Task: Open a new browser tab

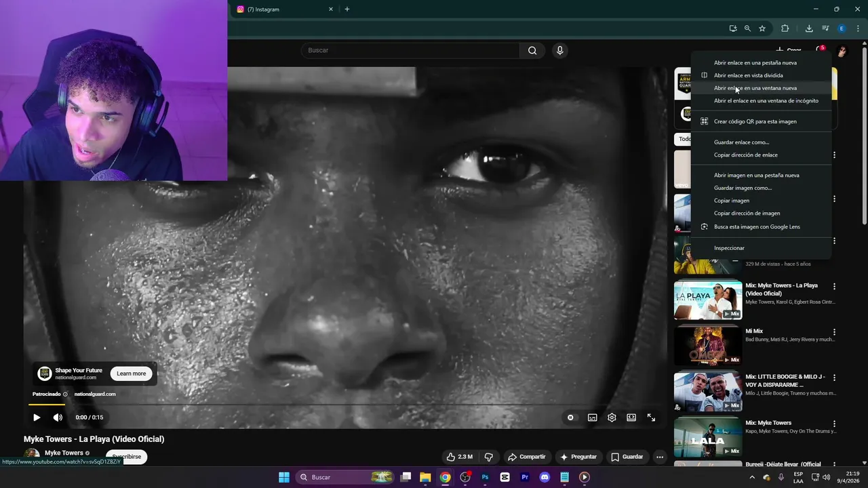Action: [x=347, y=9]
